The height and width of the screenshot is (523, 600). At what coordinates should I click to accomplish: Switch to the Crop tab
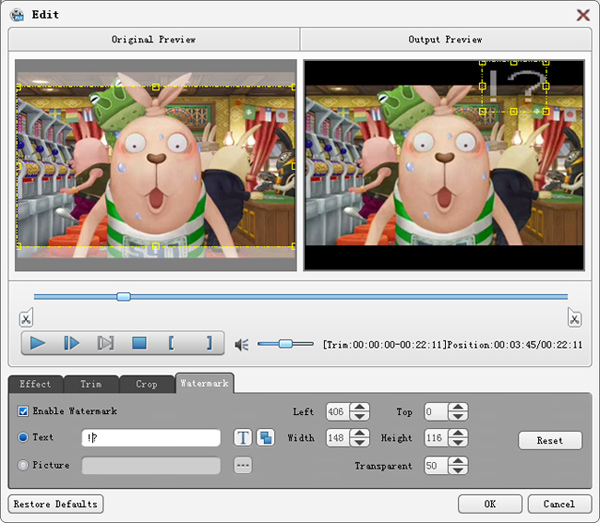point(147,384)
